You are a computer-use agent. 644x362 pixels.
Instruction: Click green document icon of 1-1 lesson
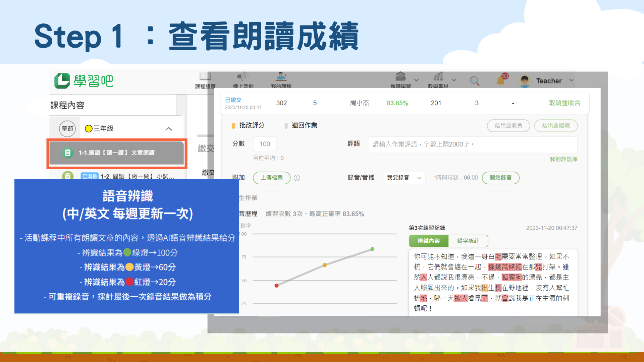click(x=67, y=153)
